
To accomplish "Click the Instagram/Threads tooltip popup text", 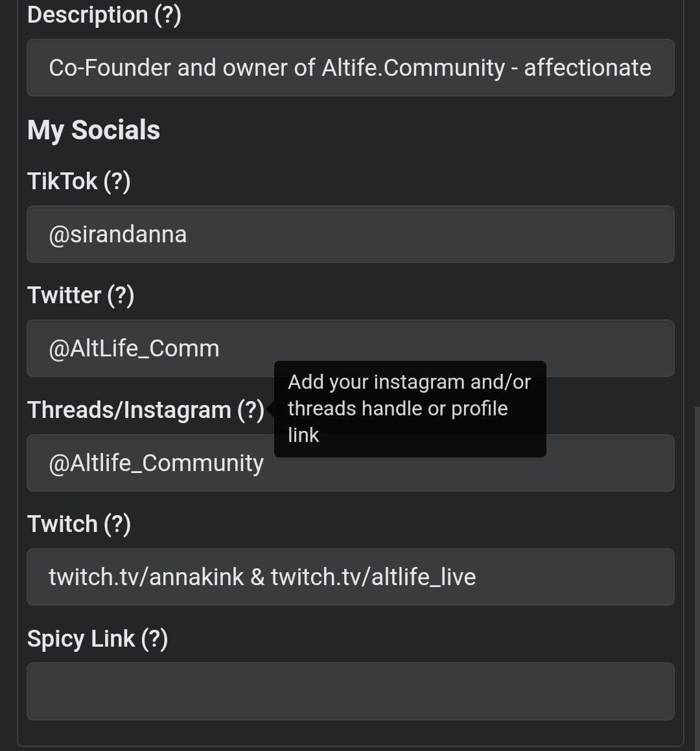I will (410, 409).
